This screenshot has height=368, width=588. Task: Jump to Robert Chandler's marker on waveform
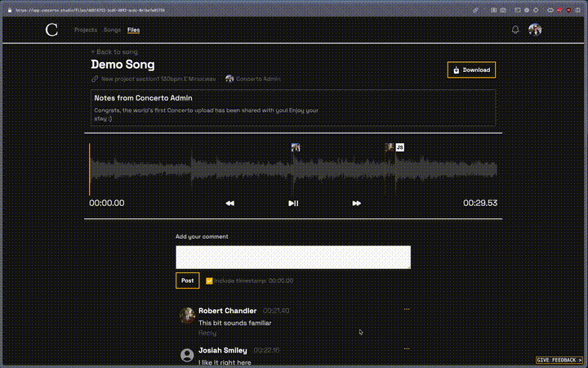[x=390, y=147]
